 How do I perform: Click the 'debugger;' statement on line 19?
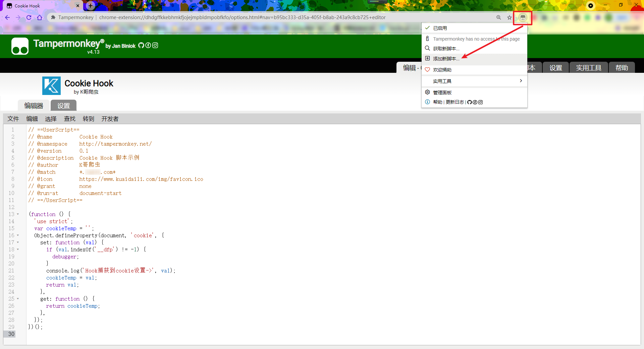pos(65,257)
